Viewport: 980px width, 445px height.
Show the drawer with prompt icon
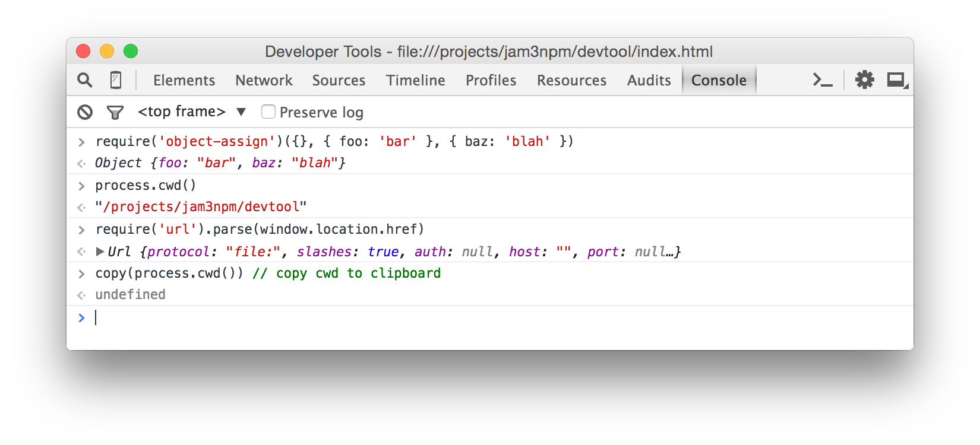click(x=823, y=80)
